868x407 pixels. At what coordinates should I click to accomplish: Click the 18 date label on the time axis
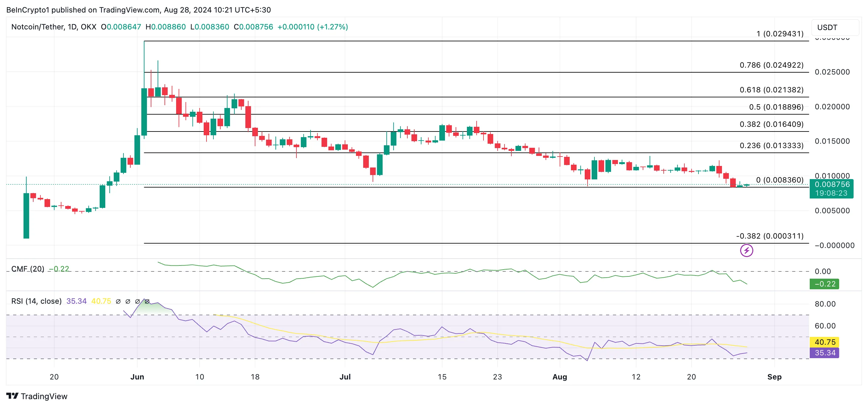pos(255,377)
